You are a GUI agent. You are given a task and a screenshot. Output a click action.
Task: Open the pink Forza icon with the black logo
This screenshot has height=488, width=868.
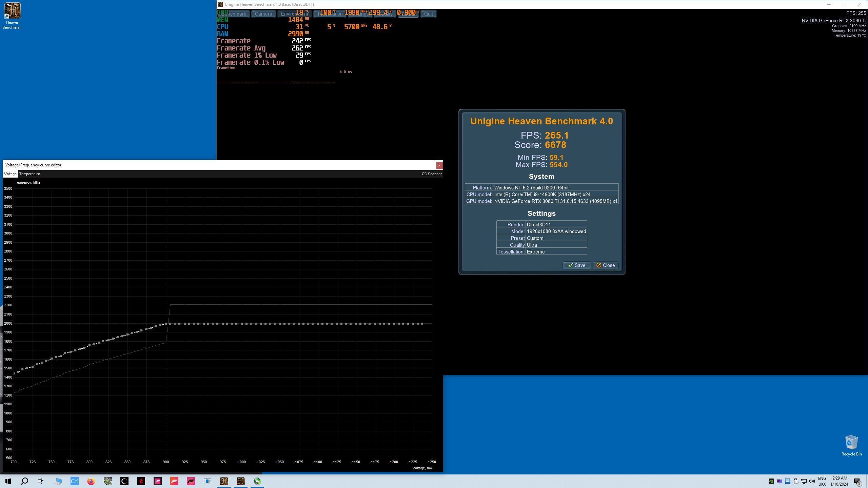point(191,481)
